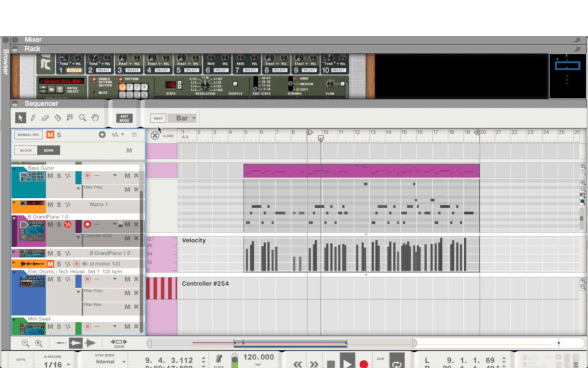The width and height of the screenshot is (588, 368).
Task: Select the Eraser tool
Action: pos(45,118)
